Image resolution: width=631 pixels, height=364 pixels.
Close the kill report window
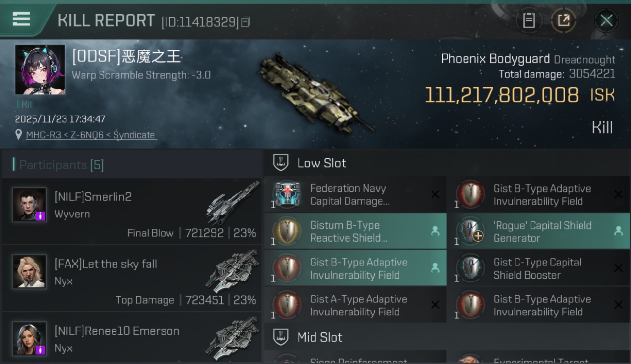[606, 20]
